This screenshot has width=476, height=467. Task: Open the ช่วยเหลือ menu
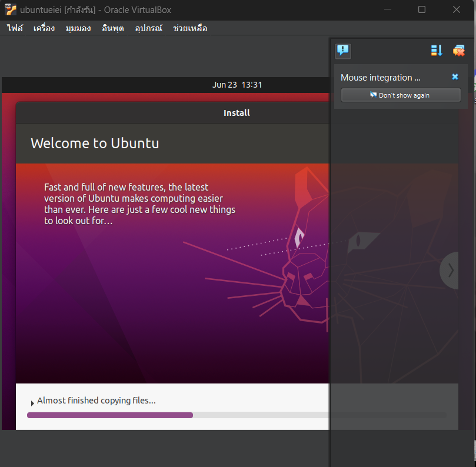tap(190, 28)
